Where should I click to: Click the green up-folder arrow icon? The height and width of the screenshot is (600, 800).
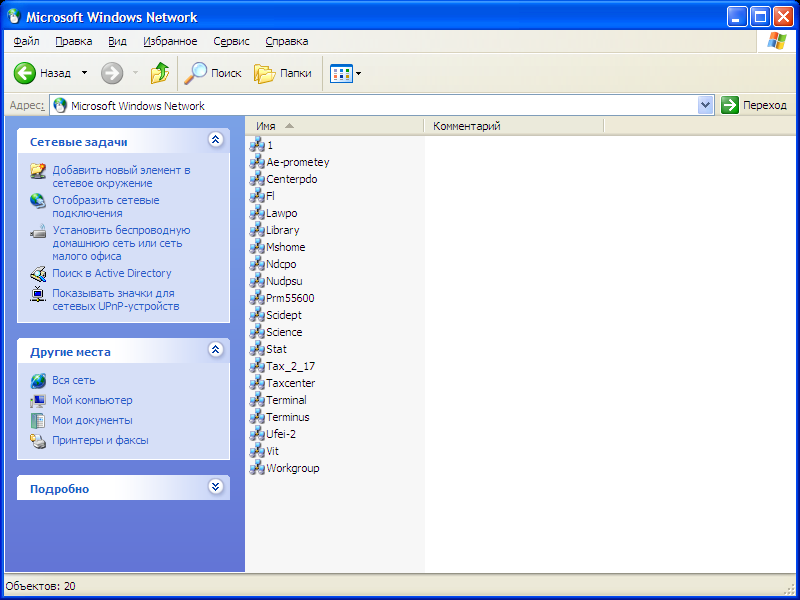coord(160,73)
